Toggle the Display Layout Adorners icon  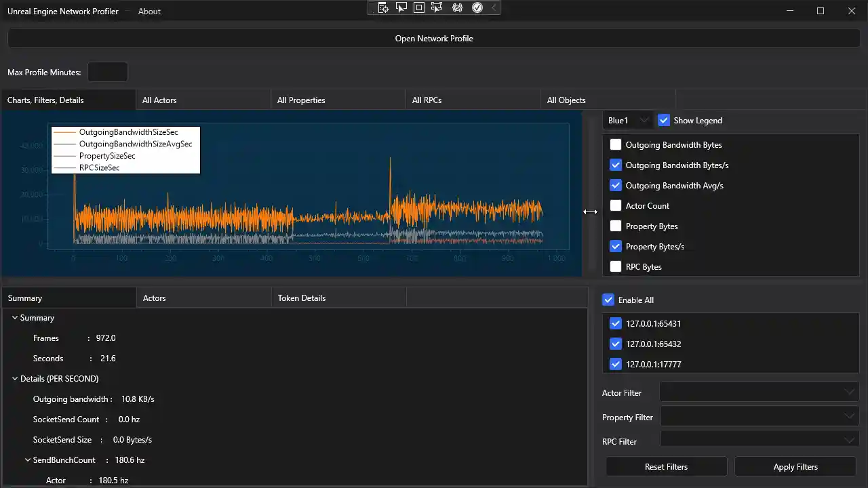coord(419,7)
